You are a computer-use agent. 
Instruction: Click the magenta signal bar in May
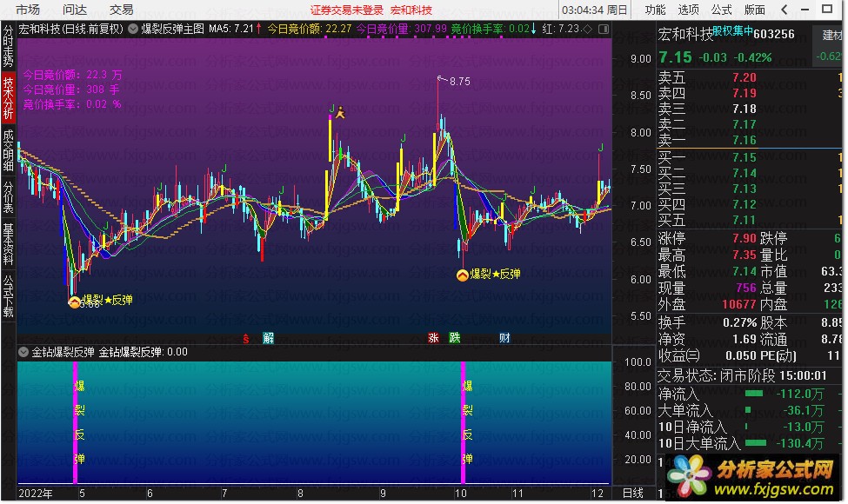point(75,422)
